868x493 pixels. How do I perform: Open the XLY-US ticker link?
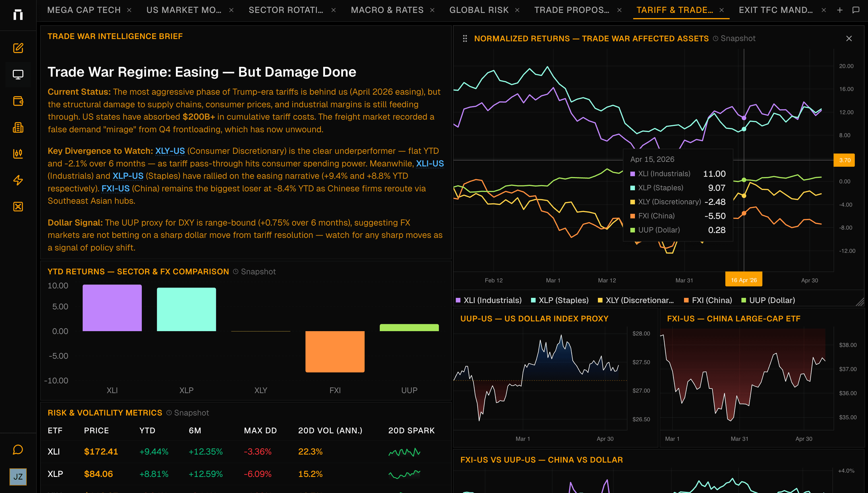tap(170, 151)
